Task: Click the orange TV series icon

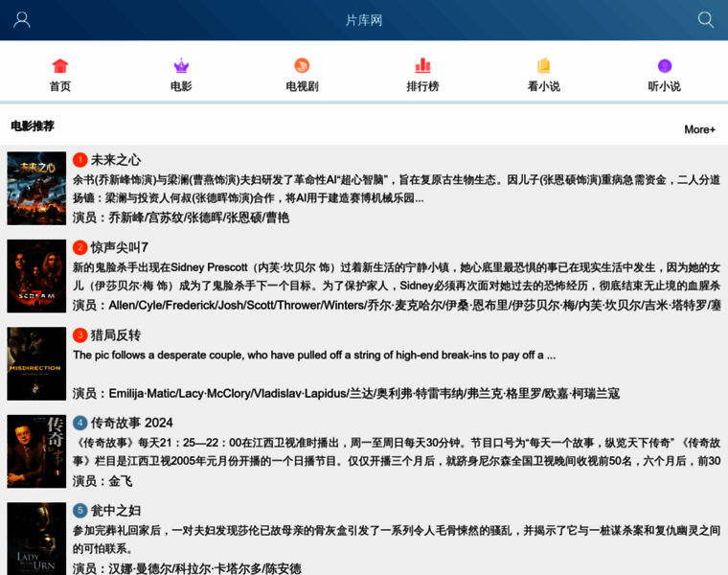Action: click(302, 65)
